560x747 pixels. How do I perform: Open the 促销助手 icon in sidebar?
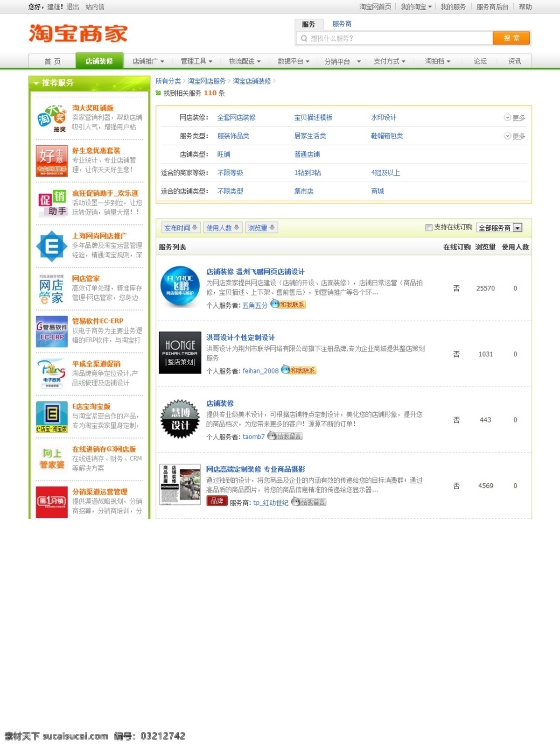[x=52, y=203]
